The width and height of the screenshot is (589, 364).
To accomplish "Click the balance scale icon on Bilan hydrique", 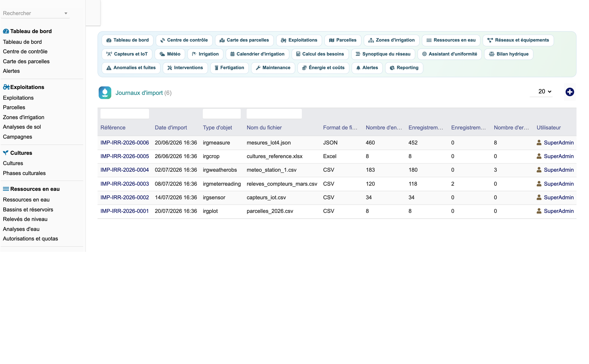I will point(492,54).
